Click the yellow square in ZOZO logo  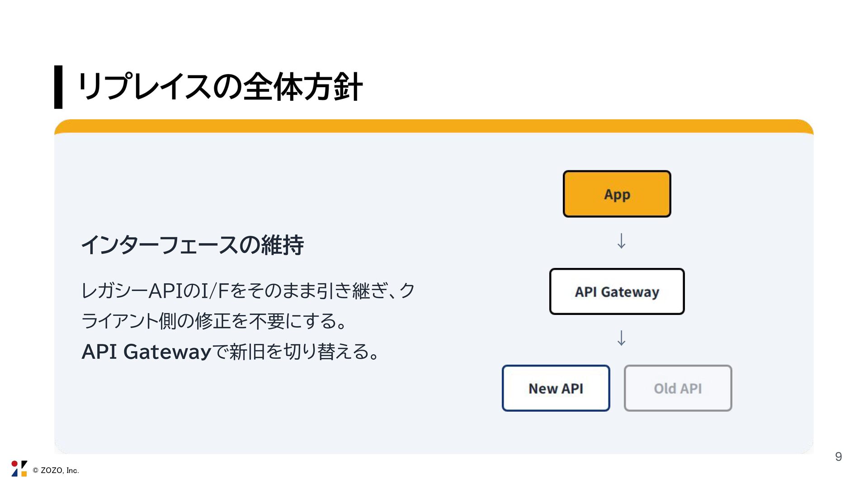pos(24,474)
